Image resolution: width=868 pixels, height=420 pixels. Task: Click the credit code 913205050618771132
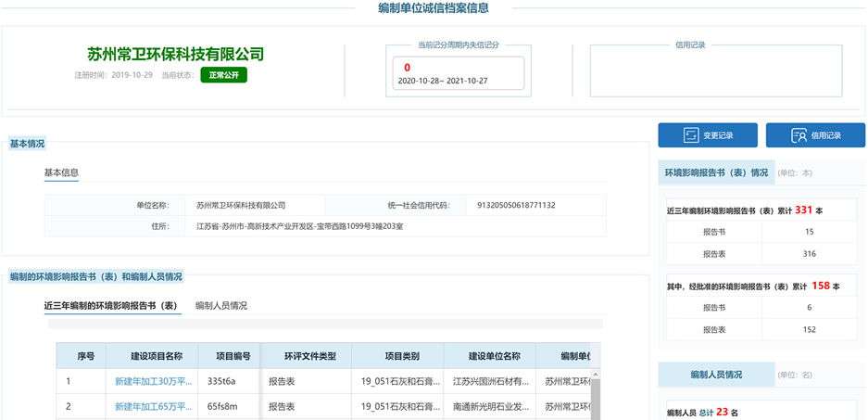point(516,205)
